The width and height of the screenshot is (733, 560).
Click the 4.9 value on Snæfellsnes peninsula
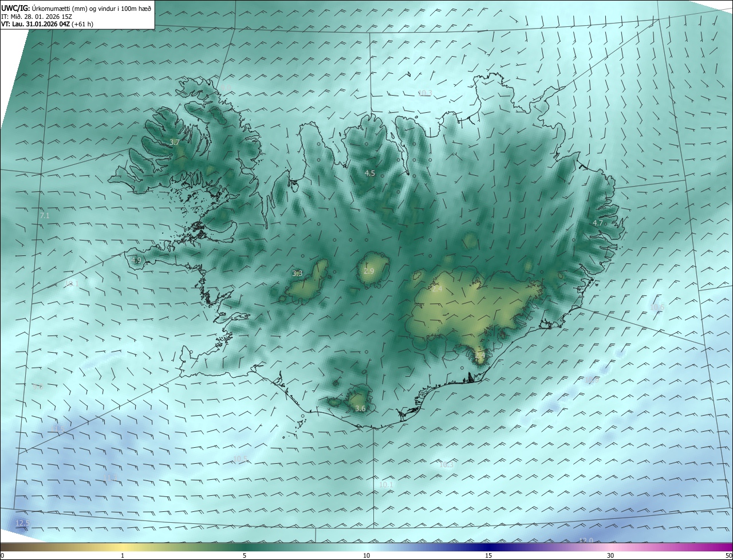coord(136,261)
